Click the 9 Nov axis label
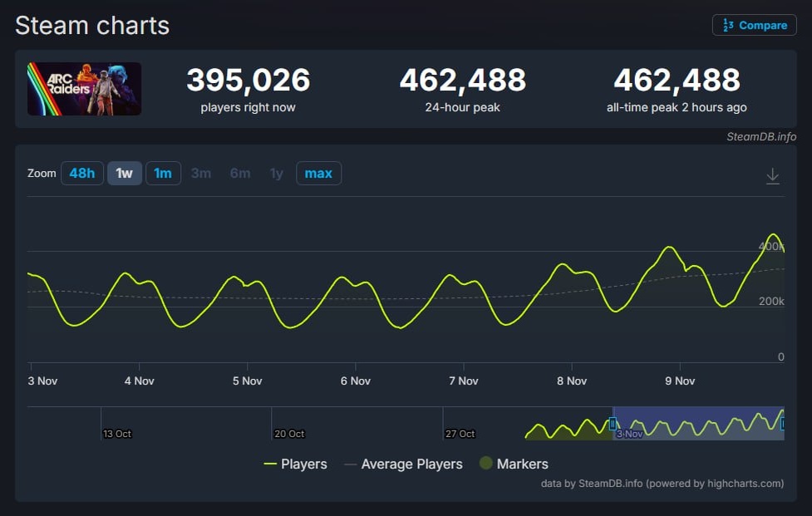This screenshot has width=812, height=516. (680, 381)
